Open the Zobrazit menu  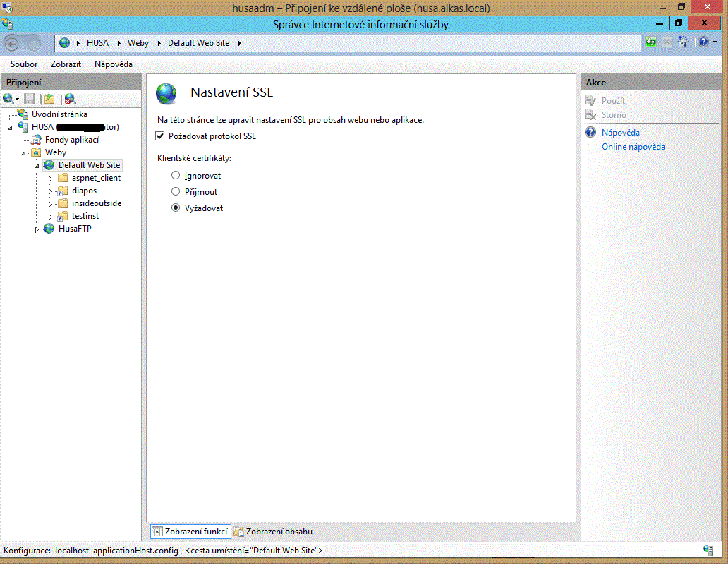66,64
